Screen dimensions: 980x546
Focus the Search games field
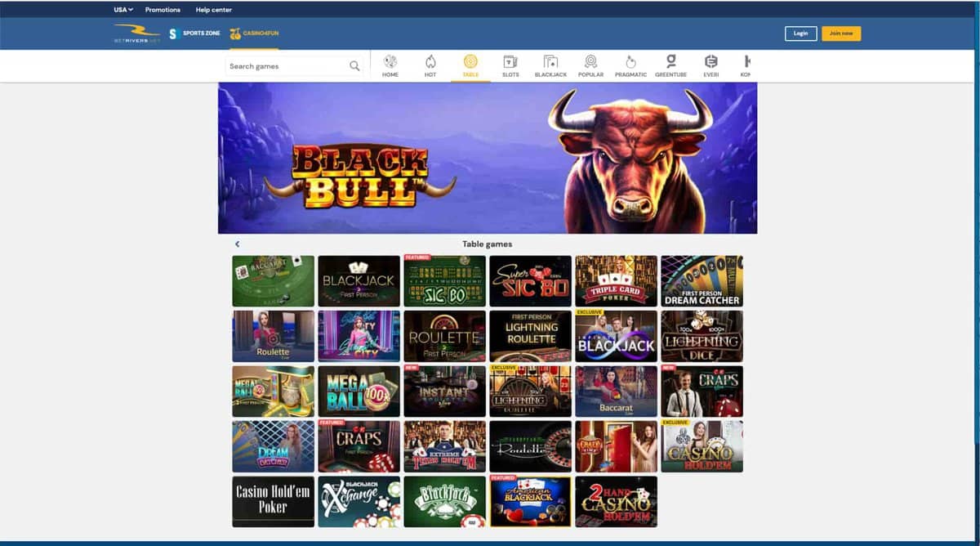(x=287, y=66)
